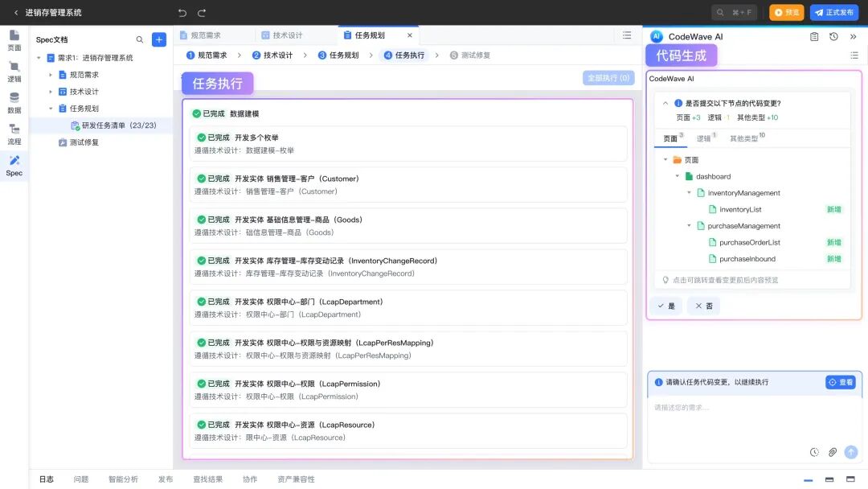
Task: Open the 流程 sidebar section
Action: [14, 134]
